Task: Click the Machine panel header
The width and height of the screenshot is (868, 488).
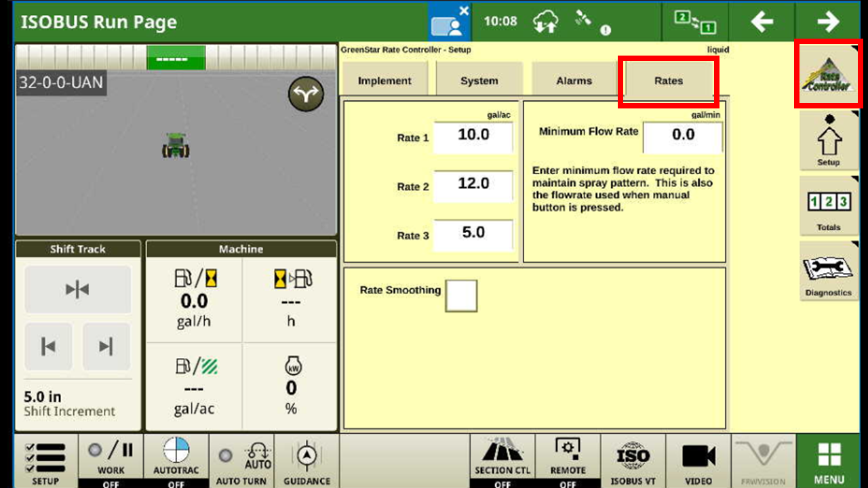Action: pos(241,249)
